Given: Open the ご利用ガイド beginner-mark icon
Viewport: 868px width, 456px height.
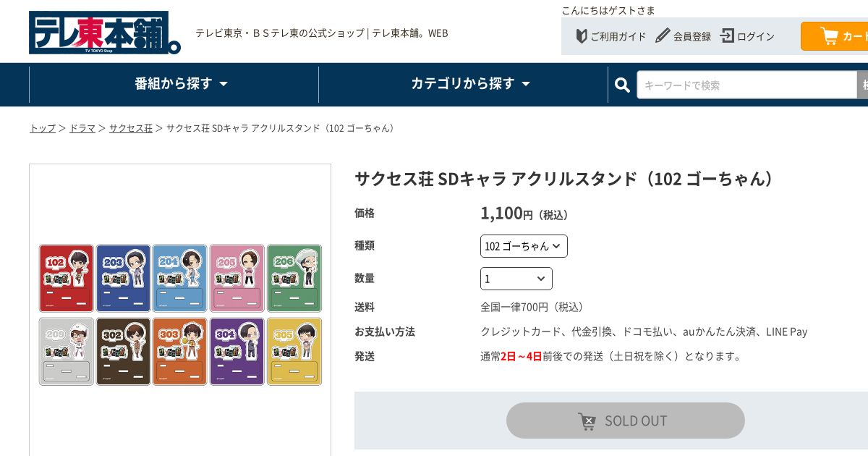Looking at the screenshot, I should coord(582,36).
